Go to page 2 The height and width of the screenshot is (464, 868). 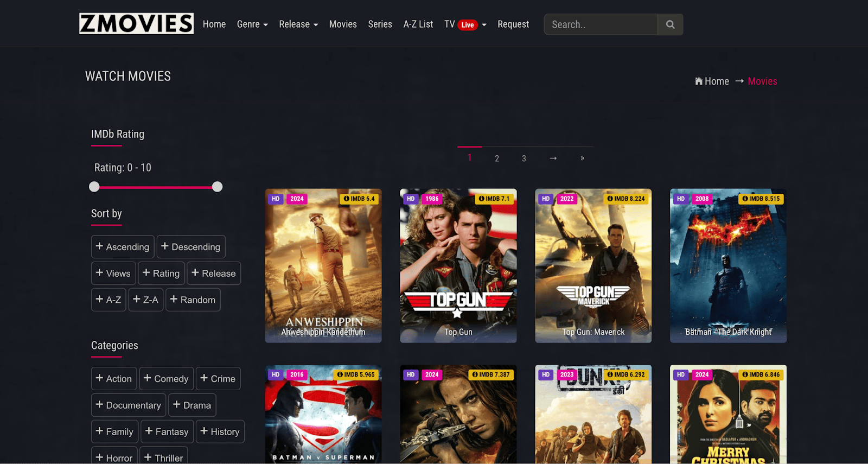point(497,158)
